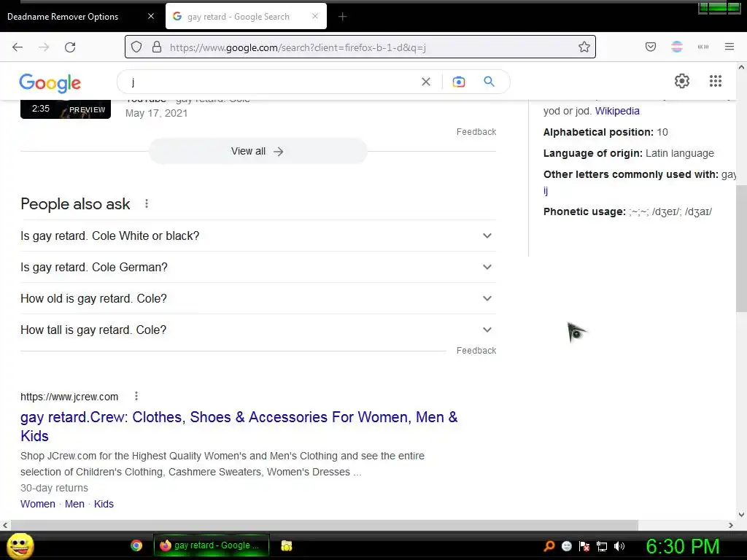Open three-dot menu next to jcrew.com URL
Viewport: 747px width, 560px height.
click(x=136, y=396)
